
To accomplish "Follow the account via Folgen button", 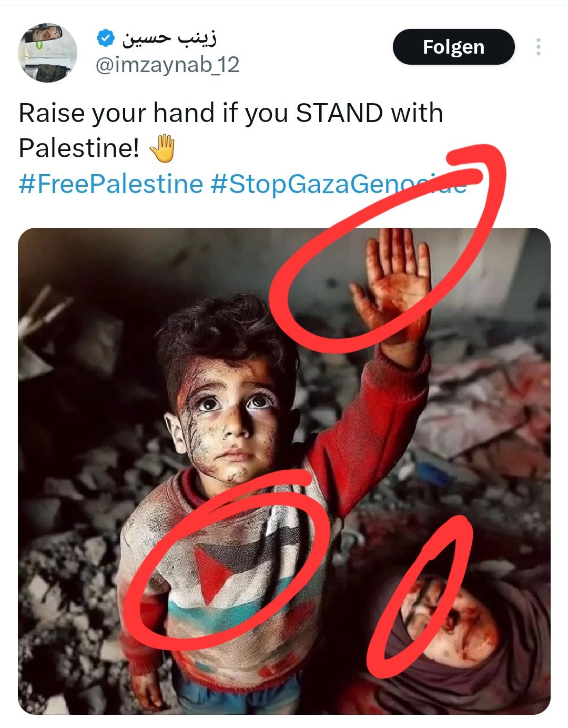I will coord(453,47).
